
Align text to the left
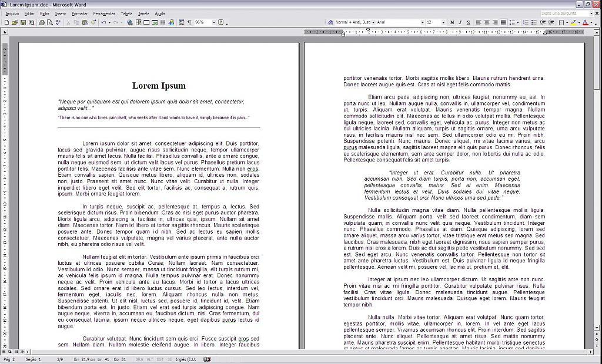pyautogui.click(x=479, y=23)
